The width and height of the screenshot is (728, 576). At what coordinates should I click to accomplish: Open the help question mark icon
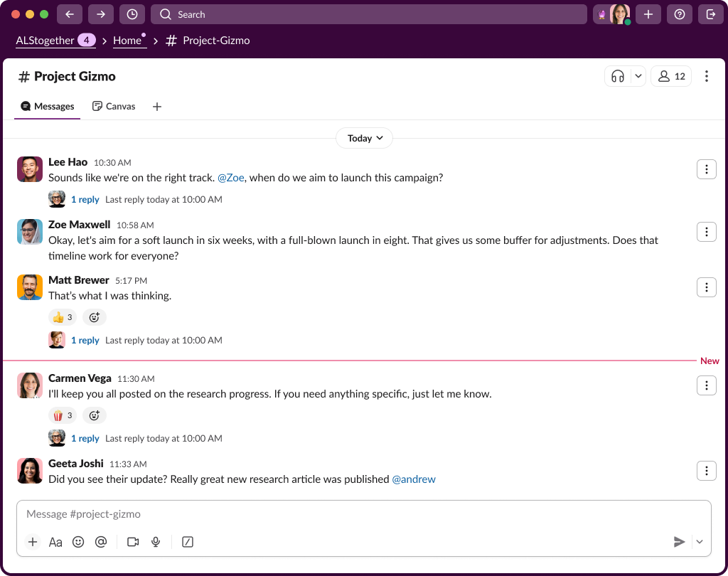(x=679, y=14)
